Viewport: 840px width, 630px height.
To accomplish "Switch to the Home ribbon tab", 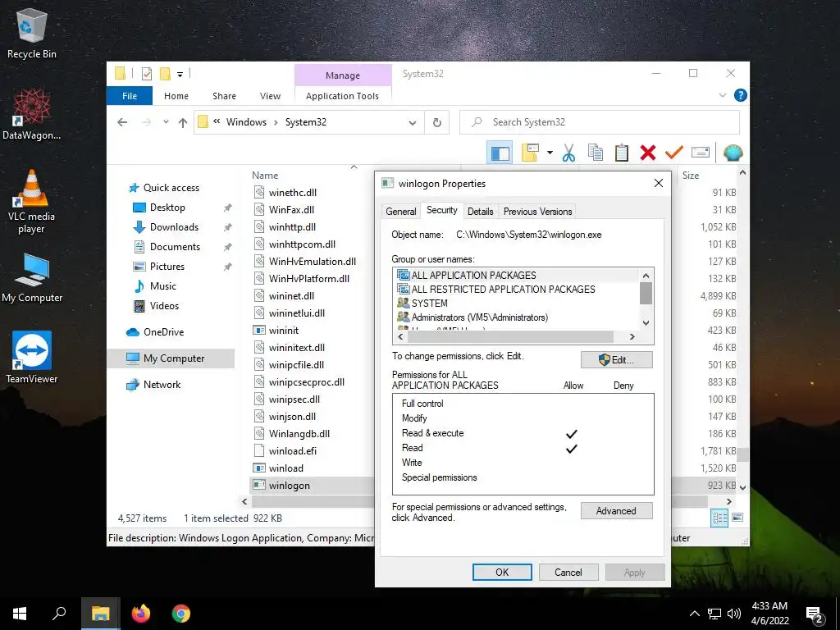I will pyautogui.click(x=176, y=96).
